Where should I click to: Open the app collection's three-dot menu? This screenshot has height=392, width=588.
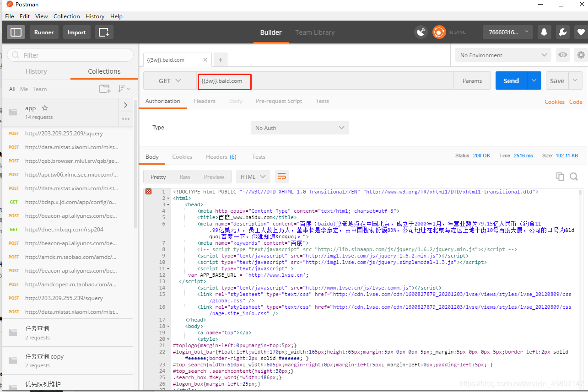126,119
